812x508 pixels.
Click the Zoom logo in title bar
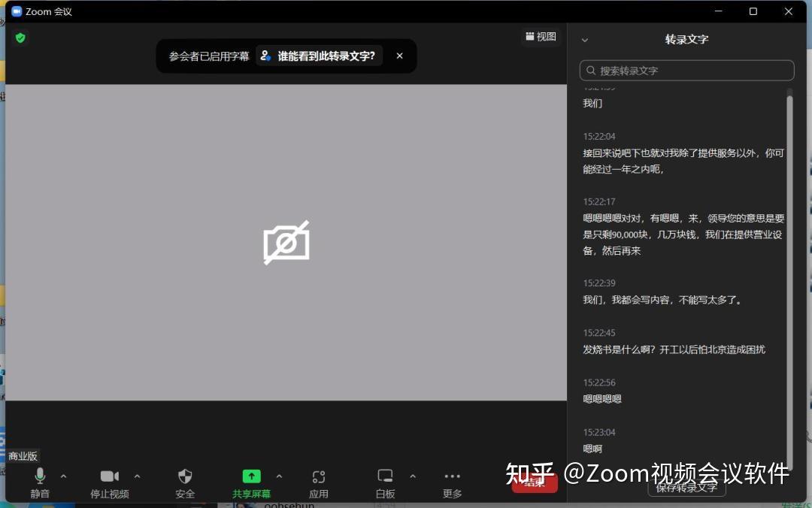tap(17, 11)
